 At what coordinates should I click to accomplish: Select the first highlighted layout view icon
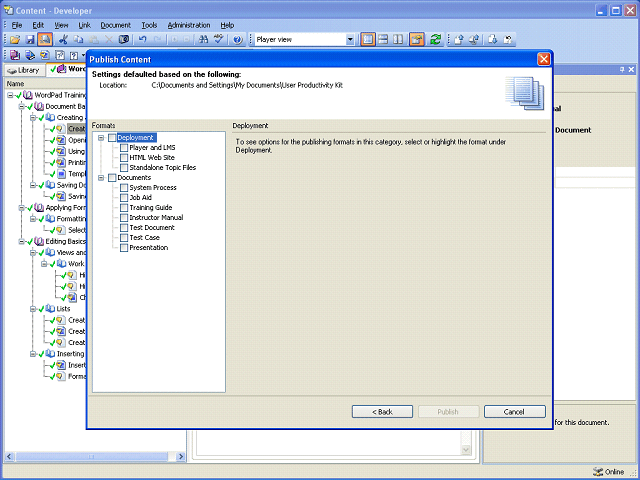368,40
